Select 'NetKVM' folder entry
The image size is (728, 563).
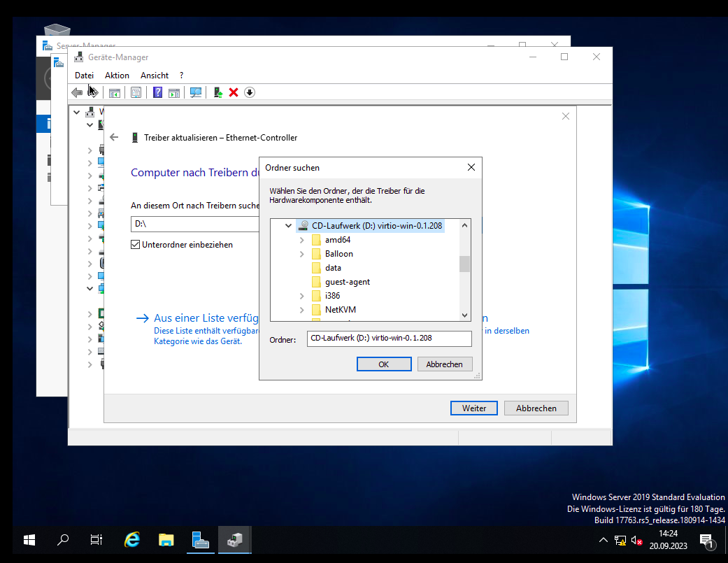point(341,310)
